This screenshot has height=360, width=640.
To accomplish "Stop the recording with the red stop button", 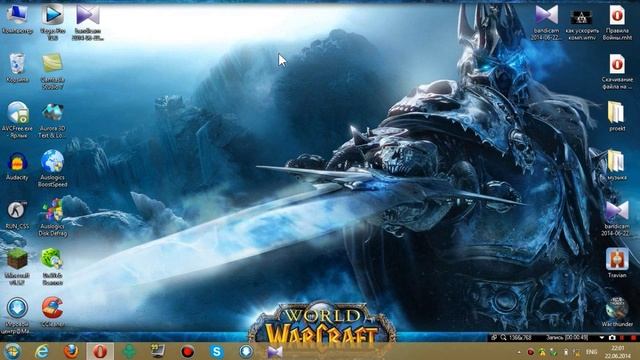I will point(633,338).
